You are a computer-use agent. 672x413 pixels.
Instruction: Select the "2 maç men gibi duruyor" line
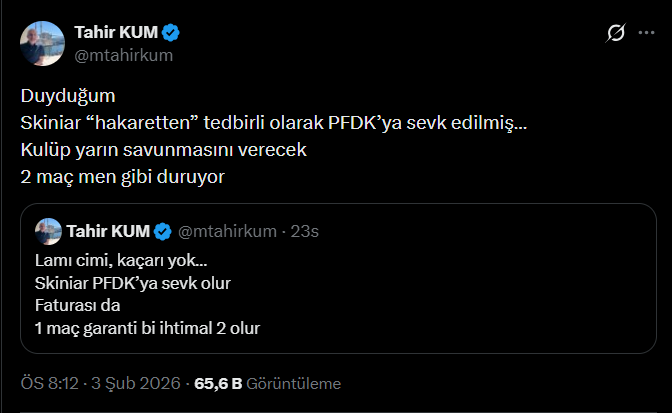[119, 178]
